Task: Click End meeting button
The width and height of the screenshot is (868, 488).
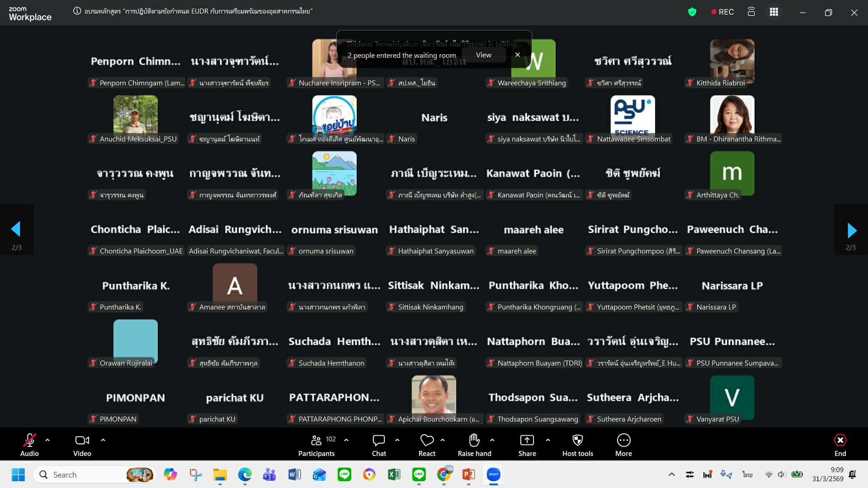Action: (x=840, y=445)
